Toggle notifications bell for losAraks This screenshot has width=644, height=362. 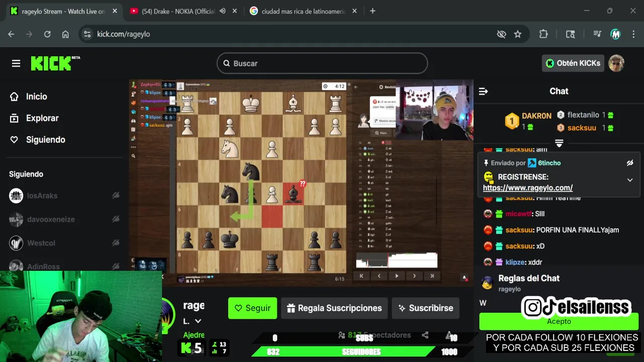[x=116, y=196]
